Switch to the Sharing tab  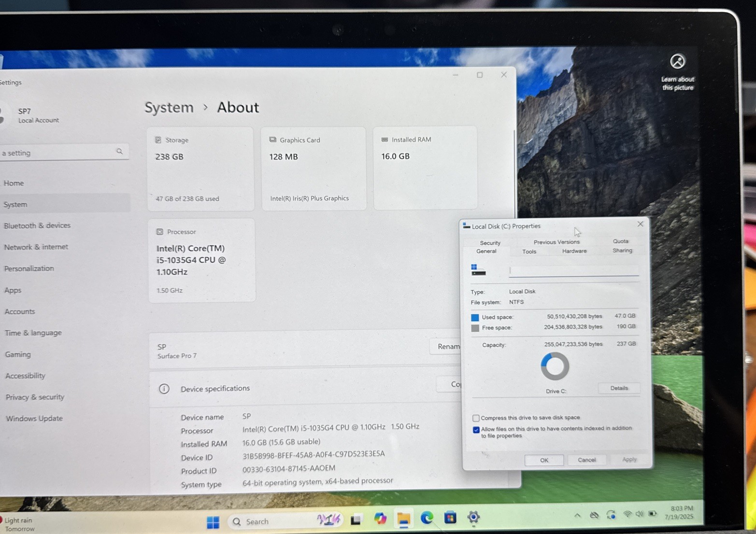[622, 250]
